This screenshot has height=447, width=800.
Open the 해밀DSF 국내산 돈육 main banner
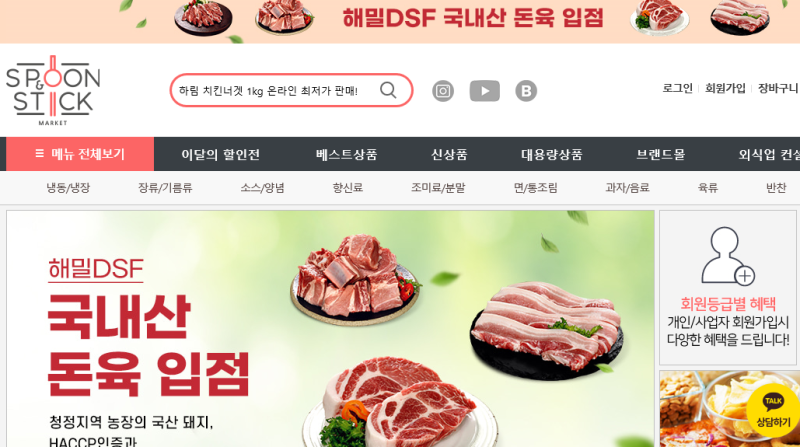[330, 329]
